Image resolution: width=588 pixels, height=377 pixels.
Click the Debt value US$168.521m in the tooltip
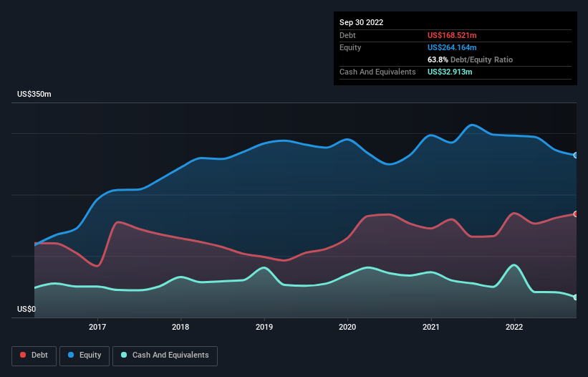453,35
